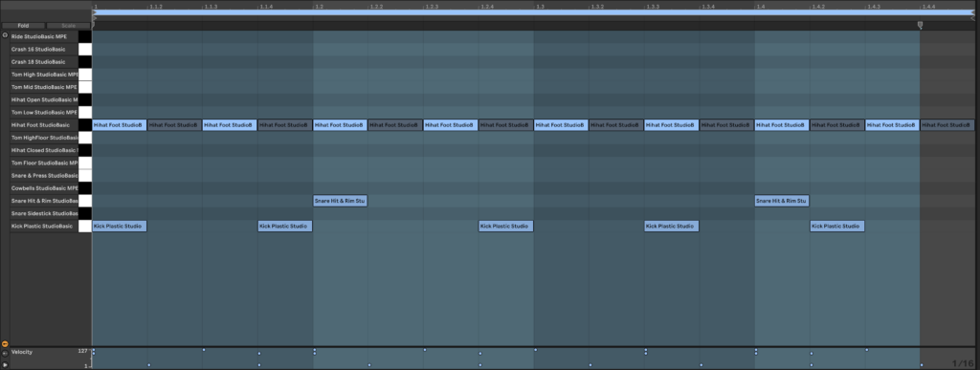
Task: Click the Cowbells StudioBasic MPE pad label
Action: pyautogui.click(x=44, y=187)
